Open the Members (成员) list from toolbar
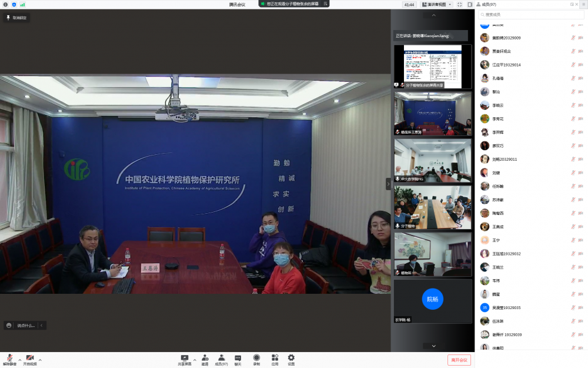 click(x=221, y=357)
